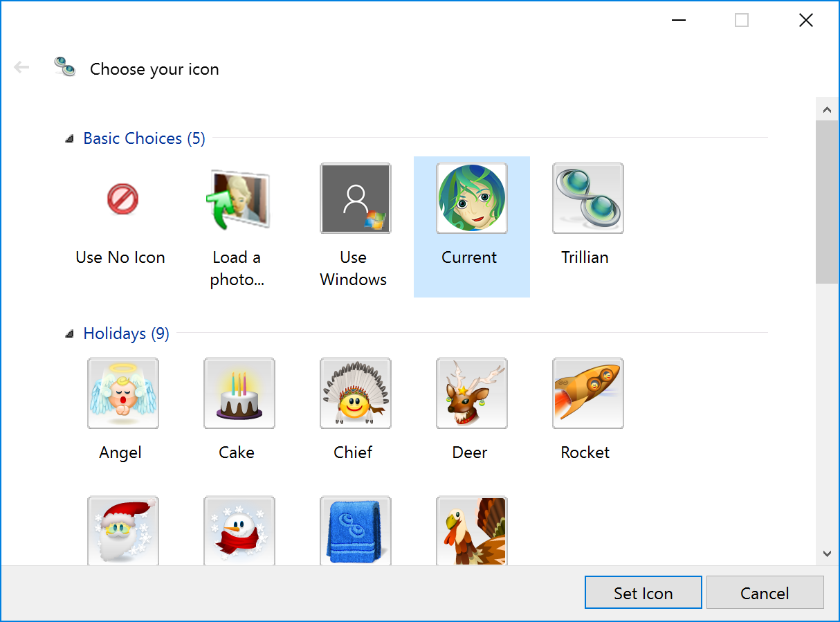Select the Turkey icon

pyautogui.click(x=471, y=531)
